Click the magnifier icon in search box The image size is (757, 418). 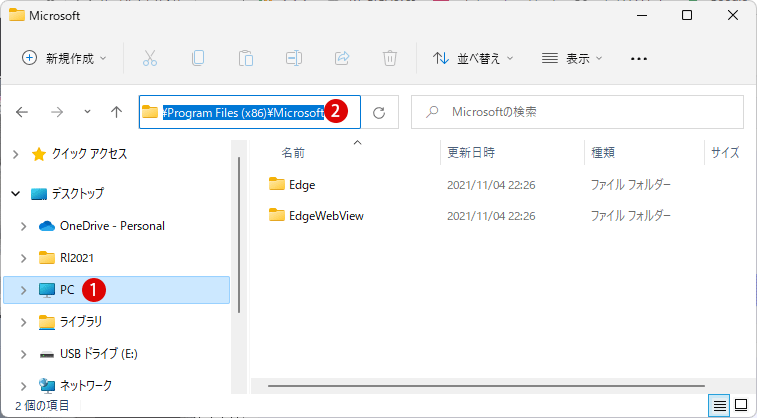click(432, 112)
